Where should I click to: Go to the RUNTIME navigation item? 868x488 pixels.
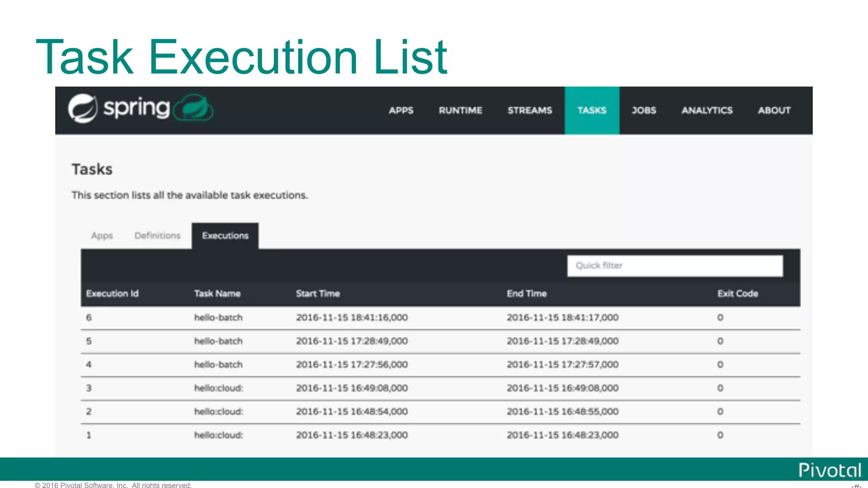coord(460,111)
